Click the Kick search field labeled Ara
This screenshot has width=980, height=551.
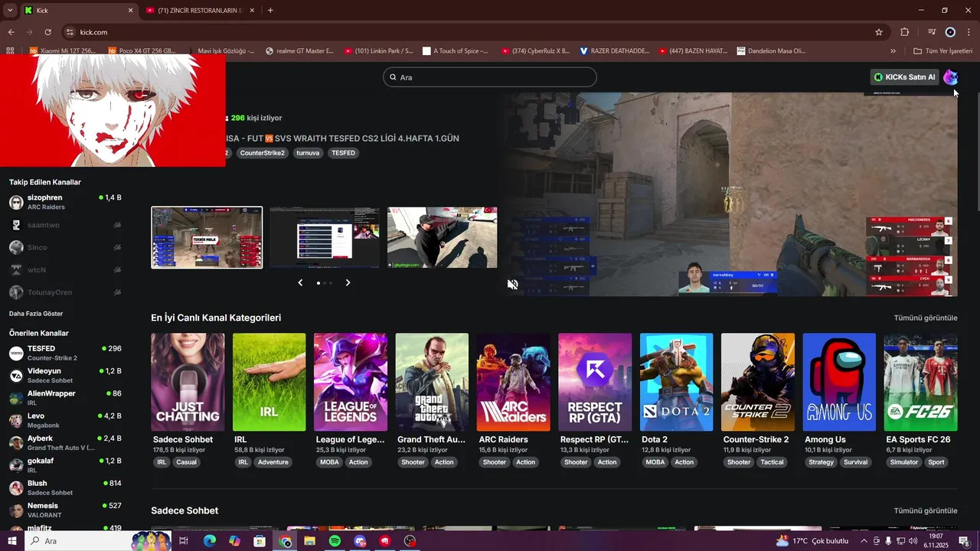(x=490, y=77)
